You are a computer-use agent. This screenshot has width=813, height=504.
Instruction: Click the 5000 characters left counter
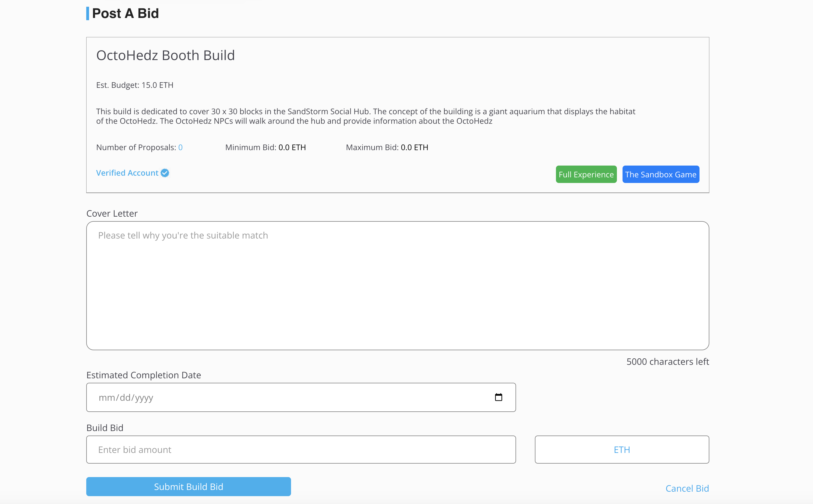pyautogui.click(x=667, y=362)
